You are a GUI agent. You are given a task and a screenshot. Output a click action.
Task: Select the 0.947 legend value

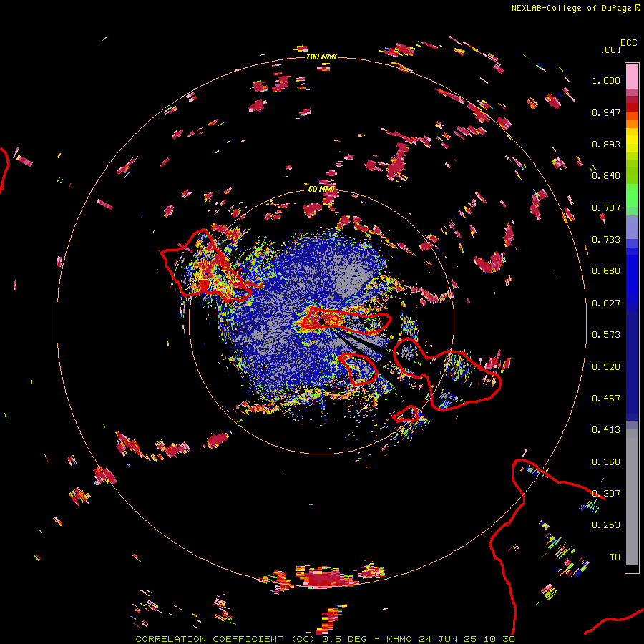pos(606,112)
